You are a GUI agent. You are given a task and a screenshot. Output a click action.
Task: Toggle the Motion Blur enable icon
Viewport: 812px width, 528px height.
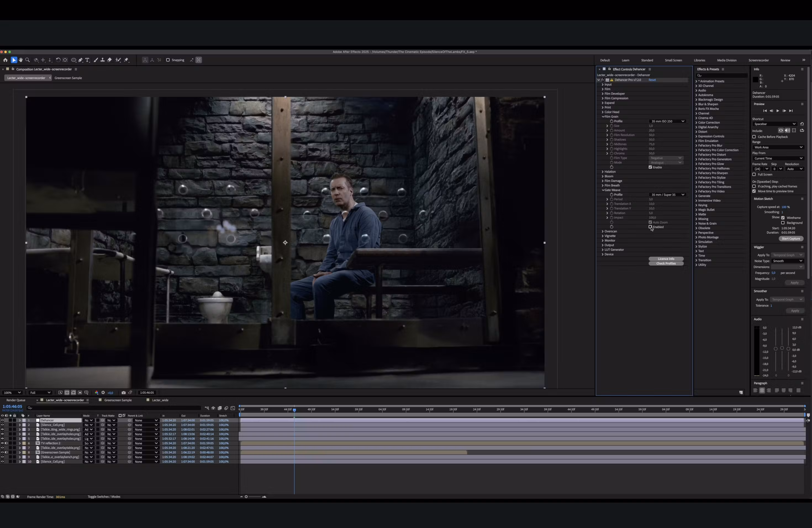coord(226,408)
